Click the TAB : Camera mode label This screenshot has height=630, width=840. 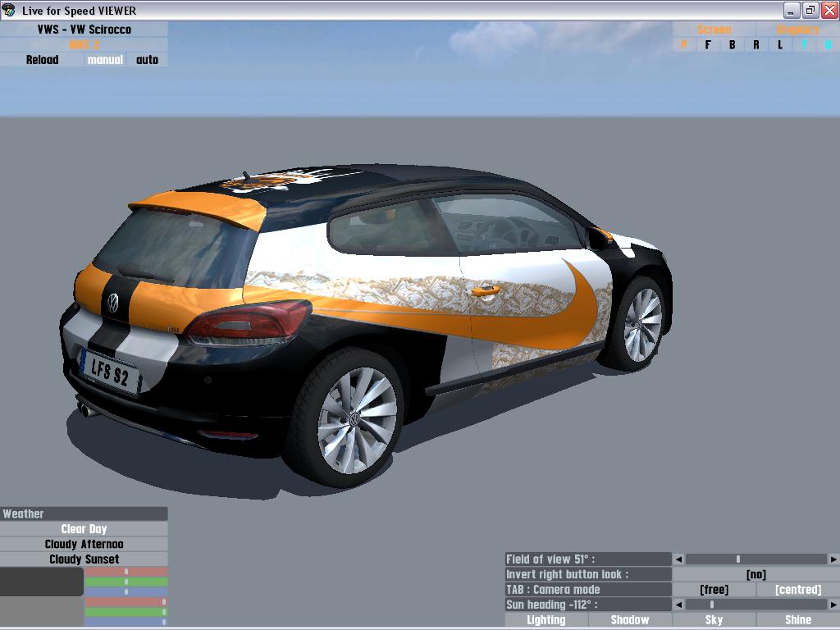coord(588,589)
